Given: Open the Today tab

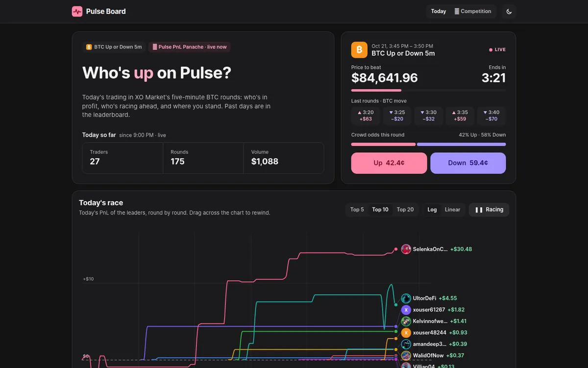Looking at the screenshot, I should click(x=439, y=11).
